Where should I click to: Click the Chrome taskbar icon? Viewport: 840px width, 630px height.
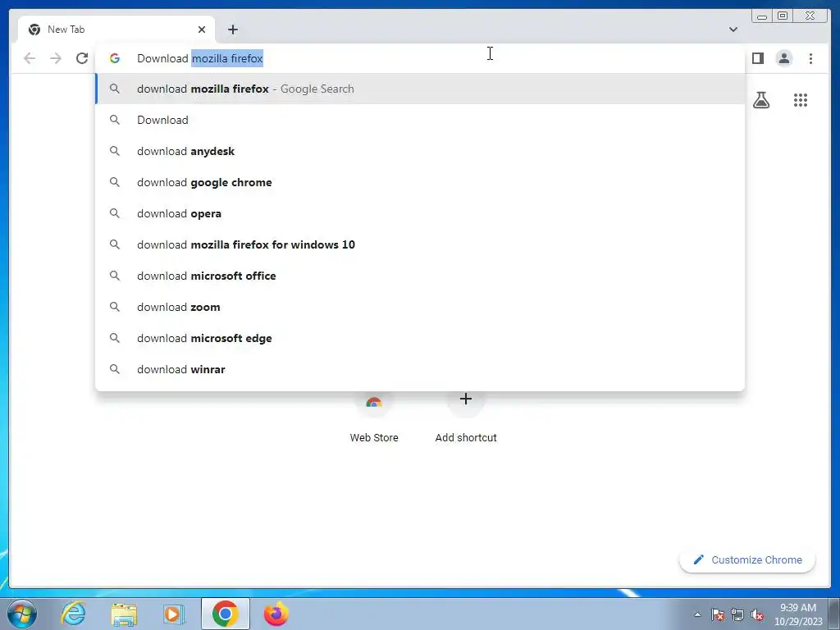point(226,614)
